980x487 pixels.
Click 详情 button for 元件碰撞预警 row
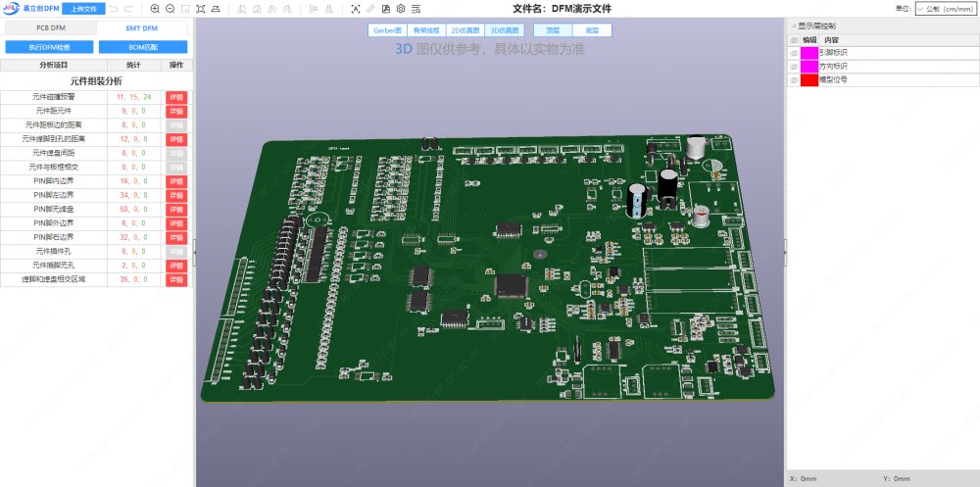coord(176,97)
